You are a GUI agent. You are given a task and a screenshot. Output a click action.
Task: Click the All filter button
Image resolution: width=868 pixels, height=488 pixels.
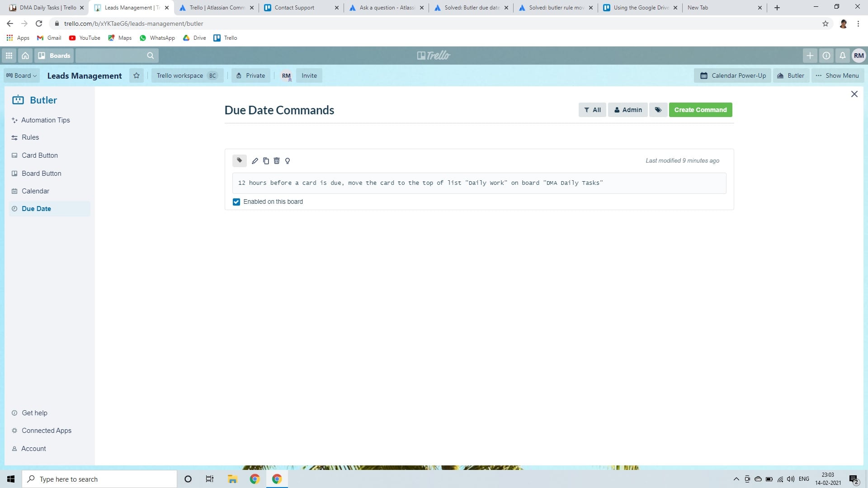(x=592, y=110)
